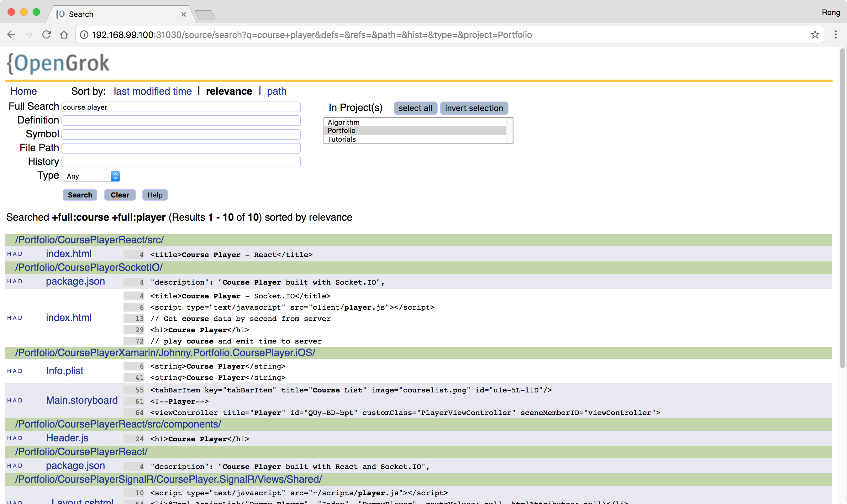Select Algorithm in the project list
This screenshot has height=504, width=847.
tap(415, 122)
